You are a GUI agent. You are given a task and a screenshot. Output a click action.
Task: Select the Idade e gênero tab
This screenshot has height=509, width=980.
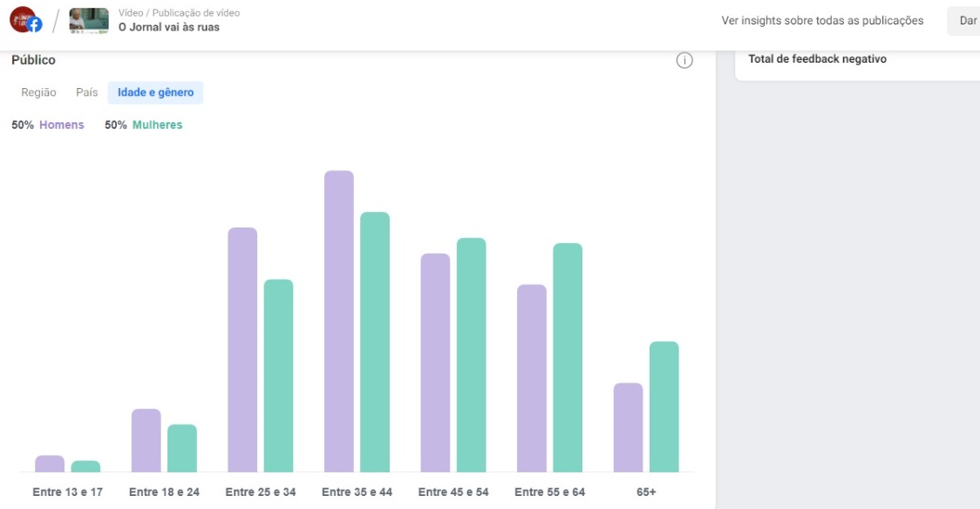click(155, 92)
